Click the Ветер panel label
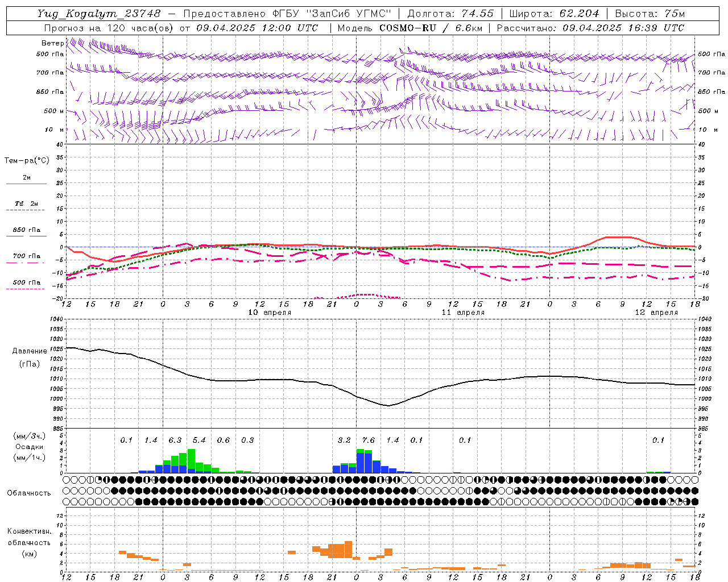This screenshot has height=582, width=728. tap(52, 43)
